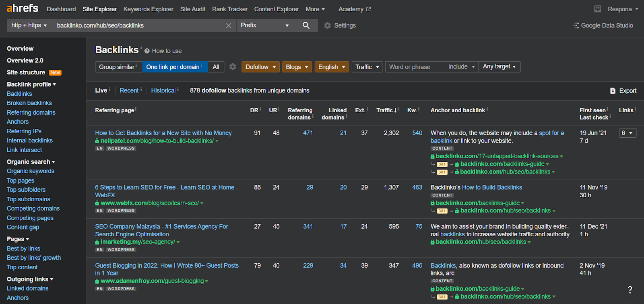This screenshot has width=644, height=304.
Task: Switch to the Historical backlinks tab
Action: point(163,90)
